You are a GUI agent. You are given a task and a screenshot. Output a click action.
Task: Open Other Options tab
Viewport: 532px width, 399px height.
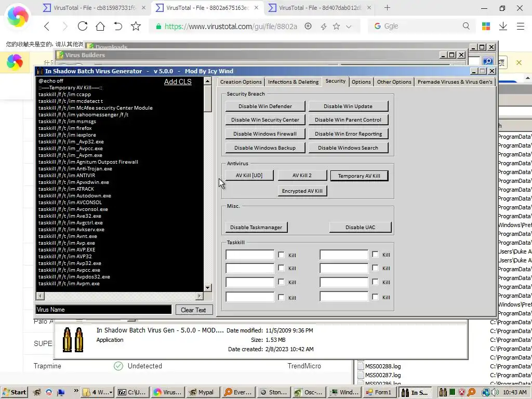point(394,82)
